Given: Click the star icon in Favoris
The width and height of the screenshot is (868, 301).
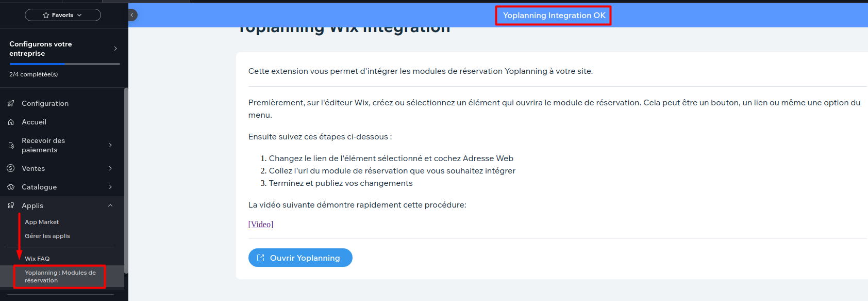Looking at the screenshot, I should point(46,15).
